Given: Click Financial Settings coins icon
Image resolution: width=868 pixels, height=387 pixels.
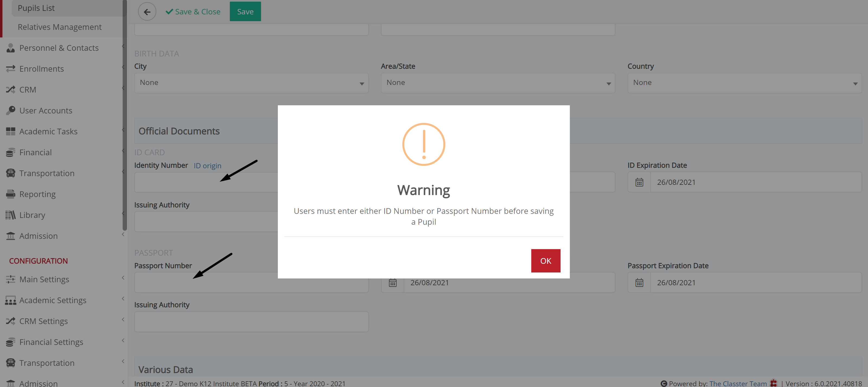Looking at the screenshot, I should click(10, 342).
